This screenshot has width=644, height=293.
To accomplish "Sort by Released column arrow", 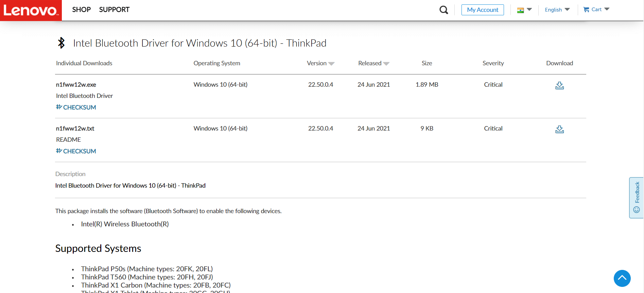I will click(386, 64).
